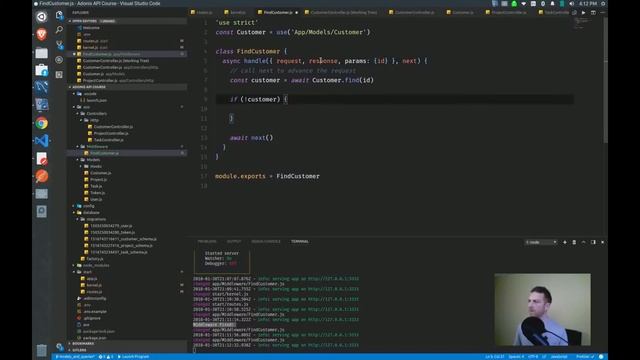Switch to CustomerController.js (Working Tree) tab
Screen dimensions: 640x360
(x=344, y=13)
